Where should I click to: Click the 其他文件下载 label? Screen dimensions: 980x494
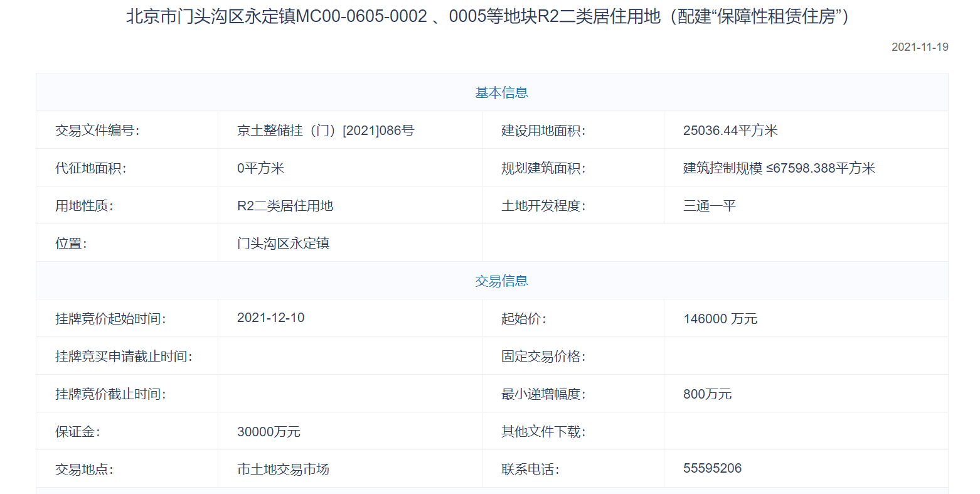[543, 432]
